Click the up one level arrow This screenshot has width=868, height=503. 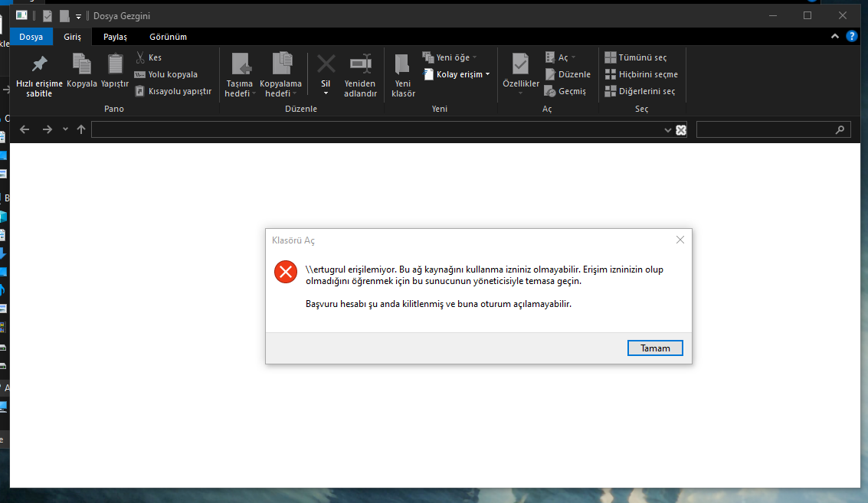(x=81, y=129)
